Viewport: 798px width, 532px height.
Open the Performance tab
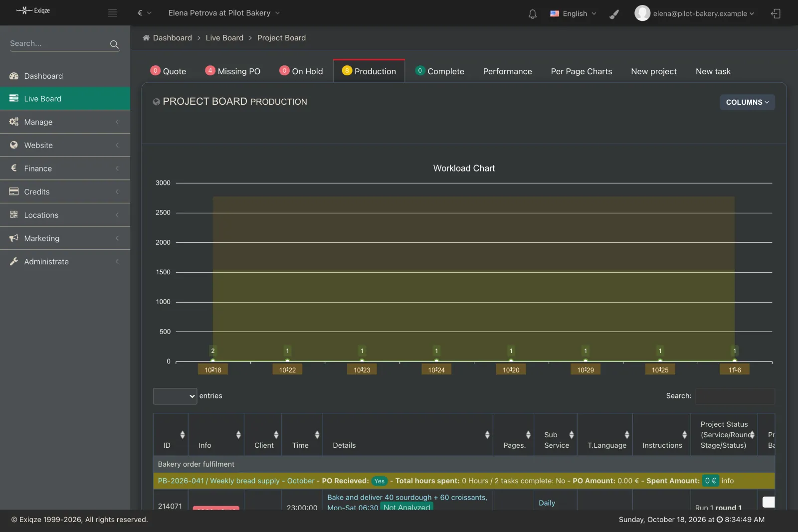pyautogui.click(x=507, y=71)
